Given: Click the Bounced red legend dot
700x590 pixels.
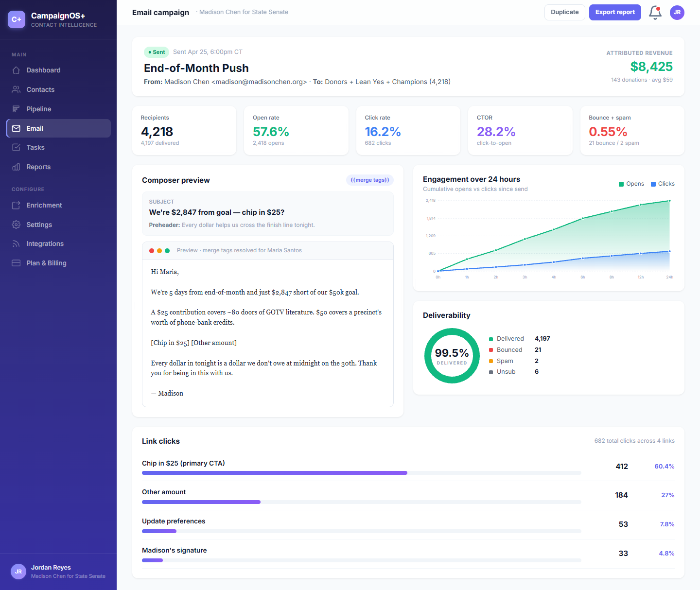Looking at the screenshot, I should pos(491,350).
